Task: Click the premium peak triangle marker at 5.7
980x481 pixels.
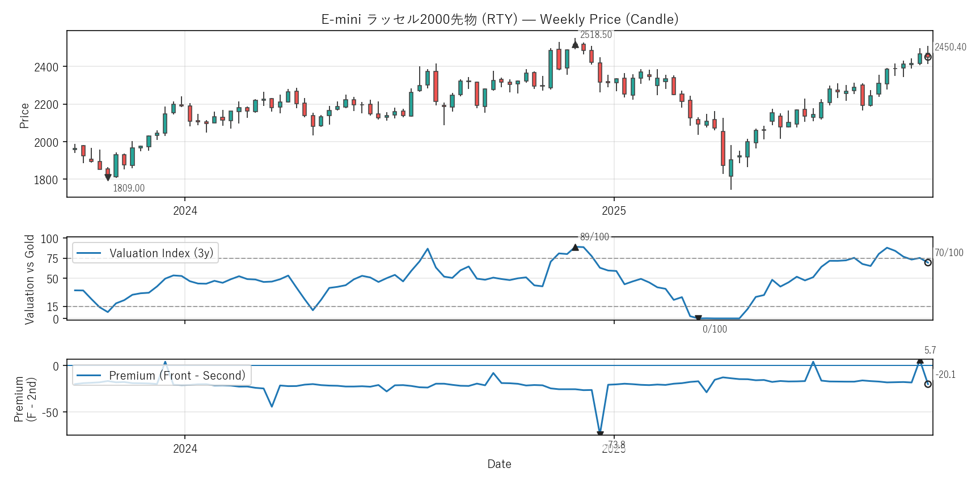Action: point(920,360)
